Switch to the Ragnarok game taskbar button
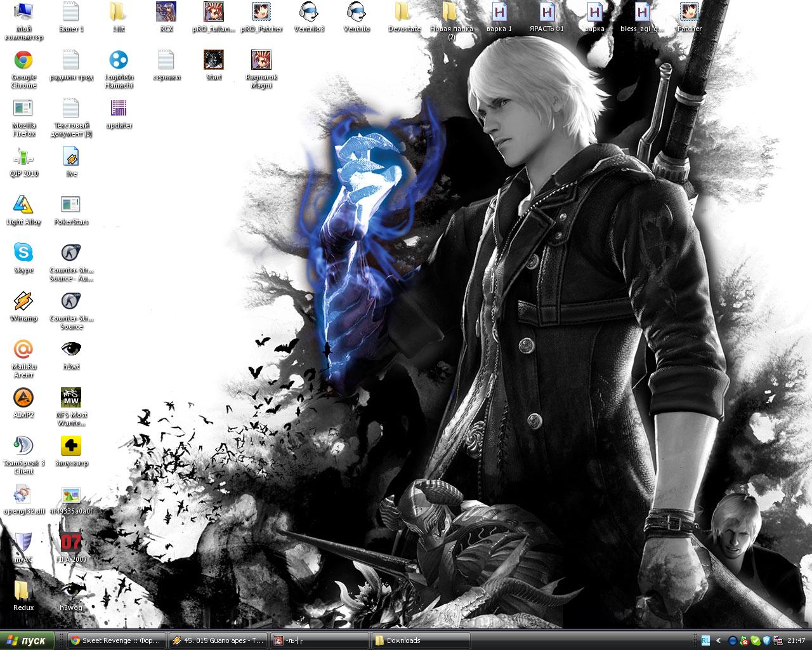Screen dimensions: 812x650 [320, 640]
